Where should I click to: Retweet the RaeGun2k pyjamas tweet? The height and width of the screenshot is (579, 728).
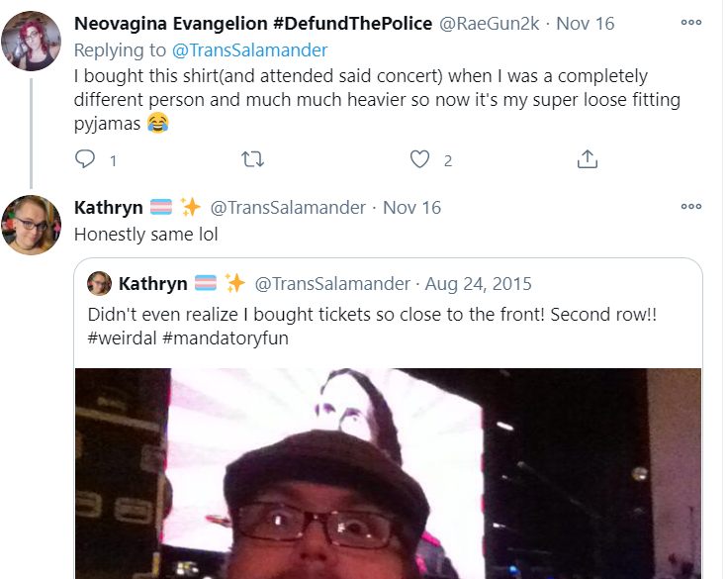tap(253, 159)
